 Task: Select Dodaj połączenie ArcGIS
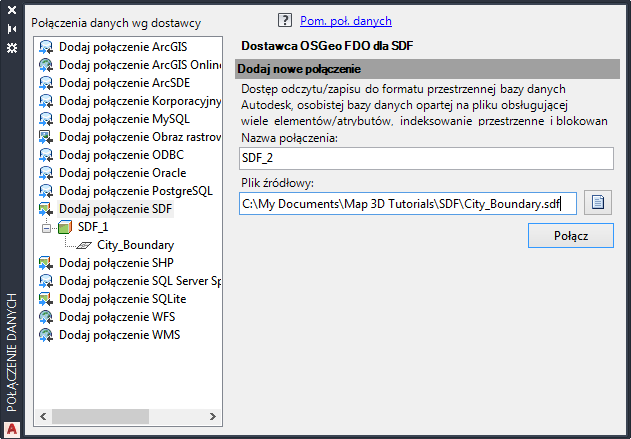coord(123,47)
